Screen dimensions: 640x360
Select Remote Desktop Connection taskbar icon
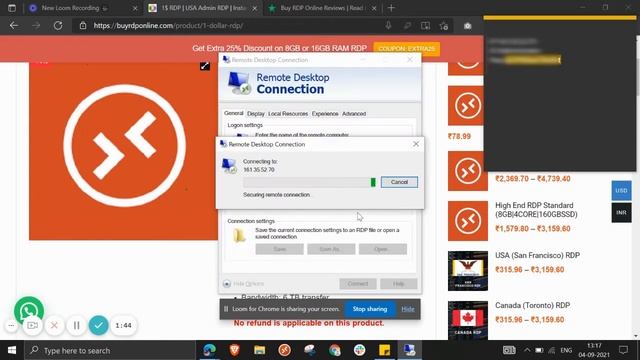(x=409, y=350)
